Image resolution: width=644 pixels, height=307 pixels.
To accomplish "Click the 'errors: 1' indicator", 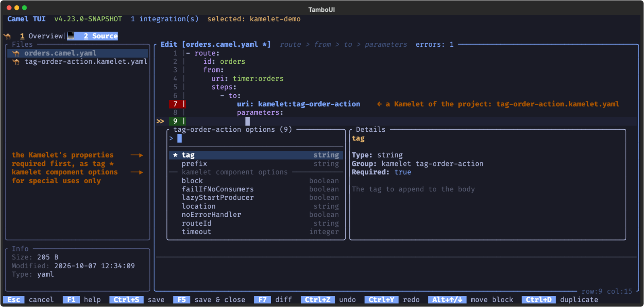I will click(x=435, y=44).
